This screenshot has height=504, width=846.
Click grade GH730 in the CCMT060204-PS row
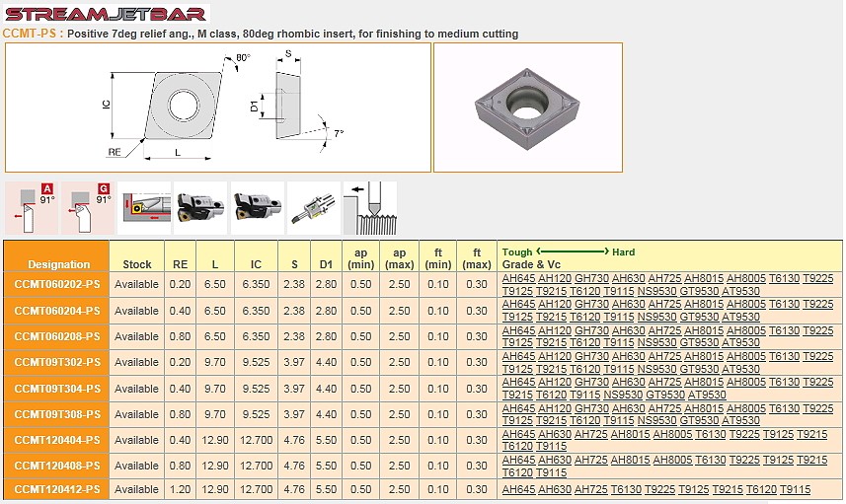tap(591, 304)
